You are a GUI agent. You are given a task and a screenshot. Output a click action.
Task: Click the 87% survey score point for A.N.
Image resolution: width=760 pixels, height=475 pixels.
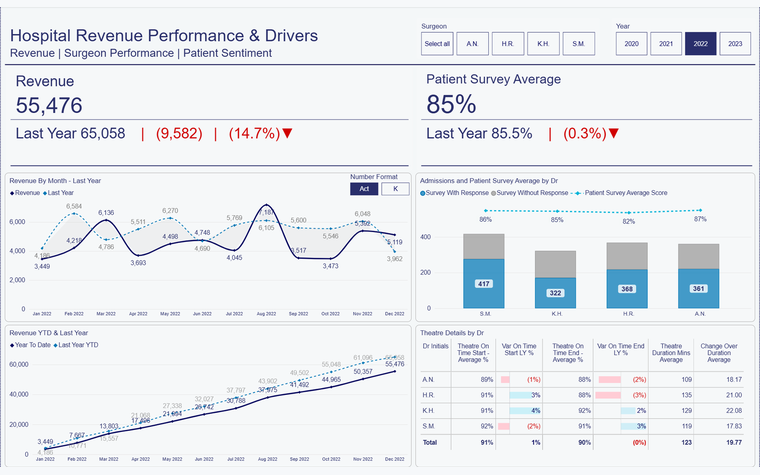point(700,210)
